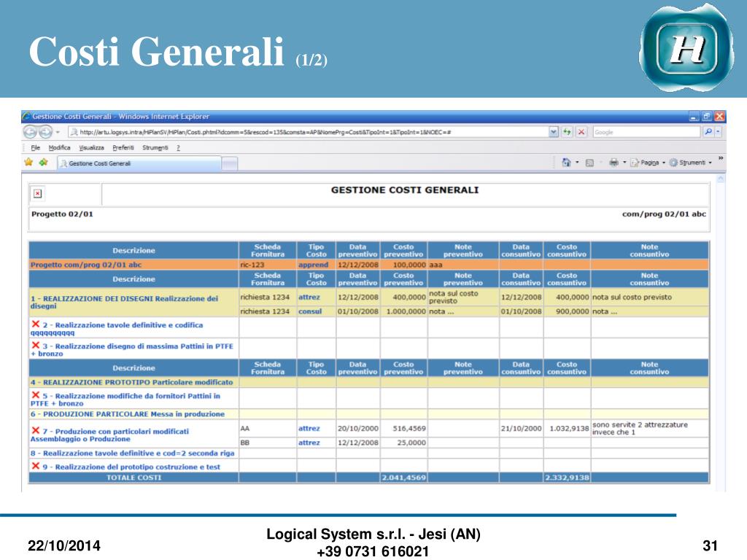Open the Modifica menu
The height and width of the screenshot is (560, 747).
click(x=60, y=147)
